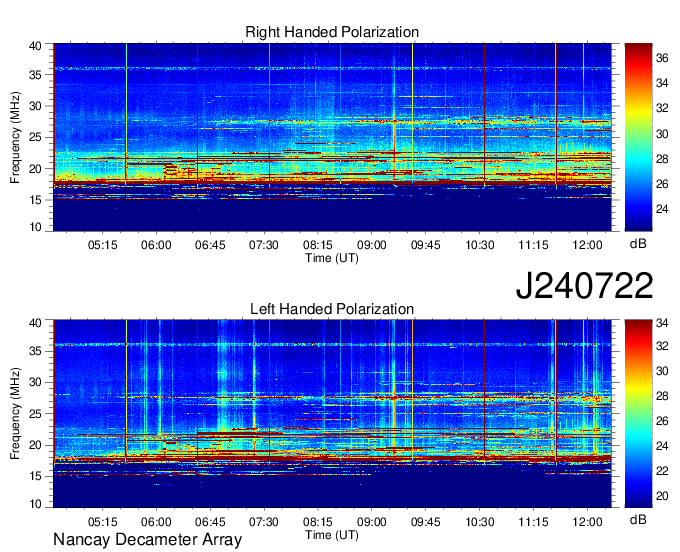This screenshot has width=680, height=552.
Task: Click the 25 MHz tick on the Right Handed frequency axis
Action: pos(35,137)
